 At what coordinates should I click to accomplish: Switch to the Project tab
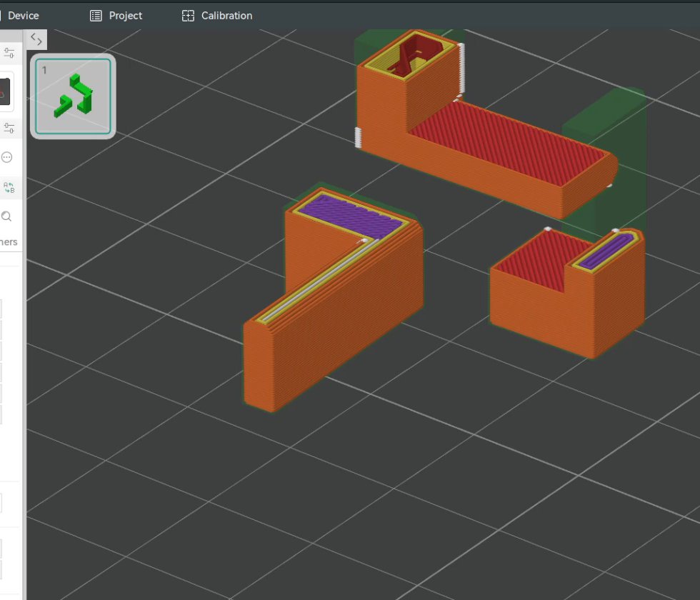pos(116,16)
